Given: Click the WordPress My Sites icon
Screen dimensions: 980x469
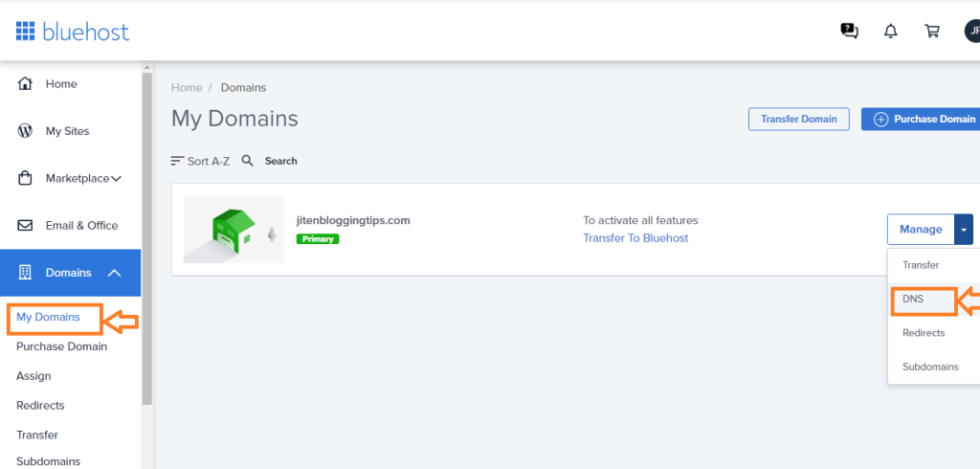Looking at the screenshot, I should point(25,131).
